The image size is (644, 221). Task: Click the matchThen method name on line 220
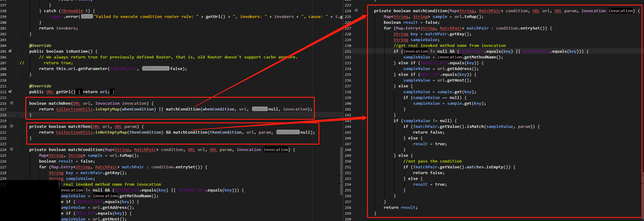point(79,126)
